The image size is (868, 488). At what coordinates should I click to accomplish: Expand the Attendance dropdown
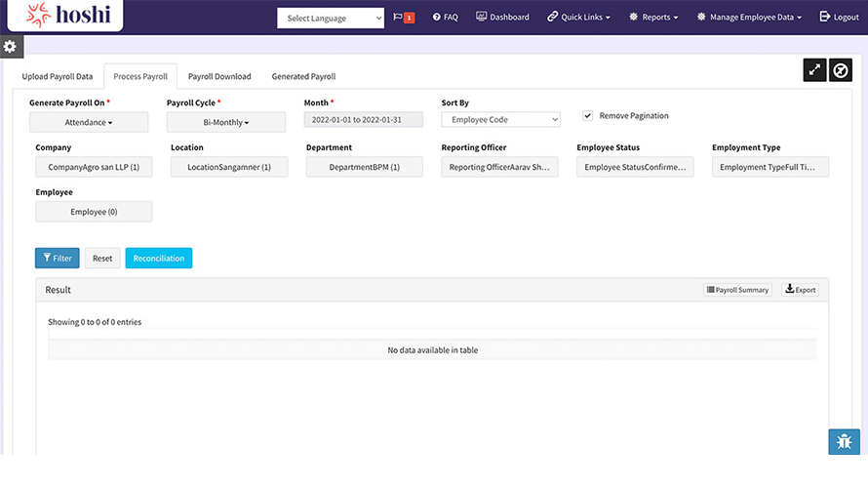point(89,122)
